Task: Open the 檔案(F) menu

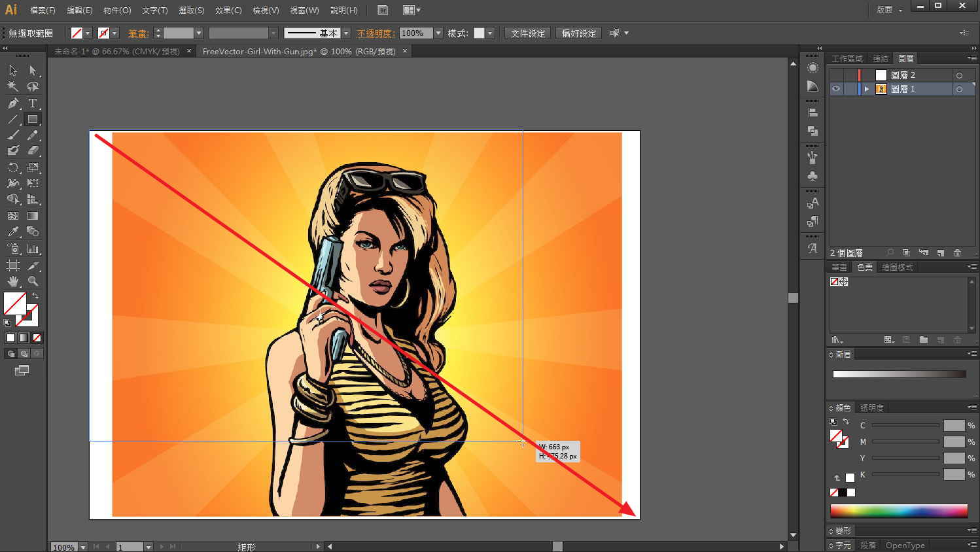Action: pos(43,10)
